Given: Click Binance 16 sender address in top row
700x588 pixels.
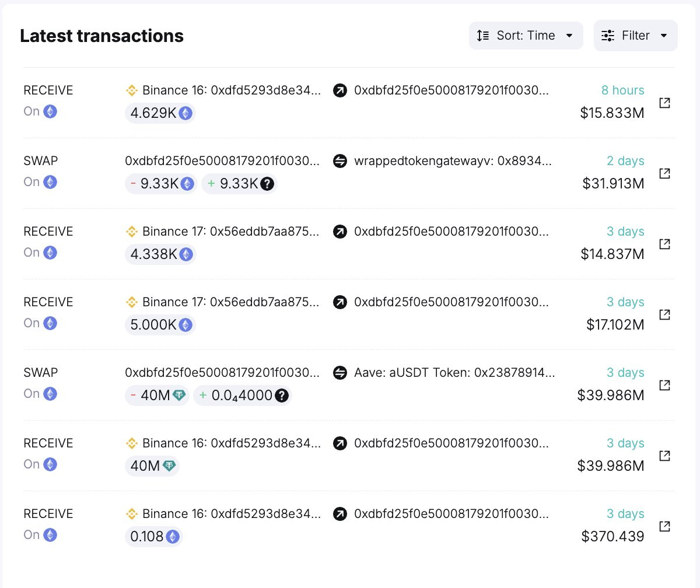Looking at the screenshot, I should tap(231, 90).
